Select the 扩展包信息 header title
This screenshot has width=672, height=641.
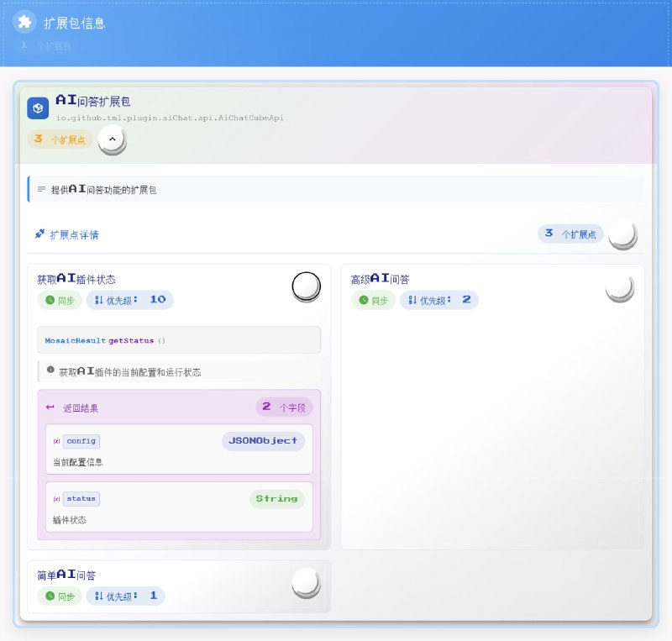(76, 24)
